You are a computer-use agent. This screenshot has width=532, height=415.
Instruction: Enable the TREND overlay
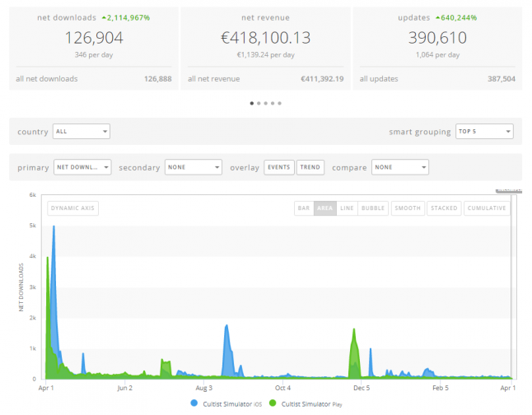(x=310, y=167)
